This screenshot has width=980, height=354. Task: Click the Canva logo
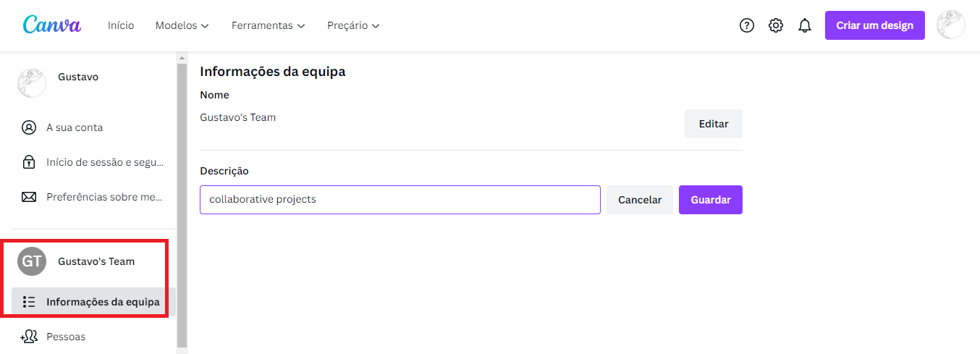click(x=52, y=25)
